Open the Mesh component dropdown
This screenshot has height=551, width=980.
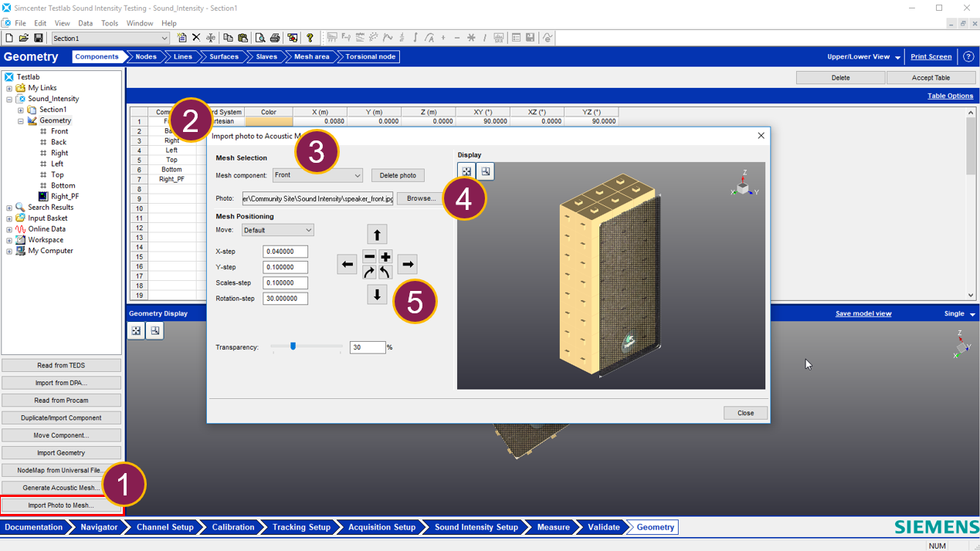pos(317,175)
